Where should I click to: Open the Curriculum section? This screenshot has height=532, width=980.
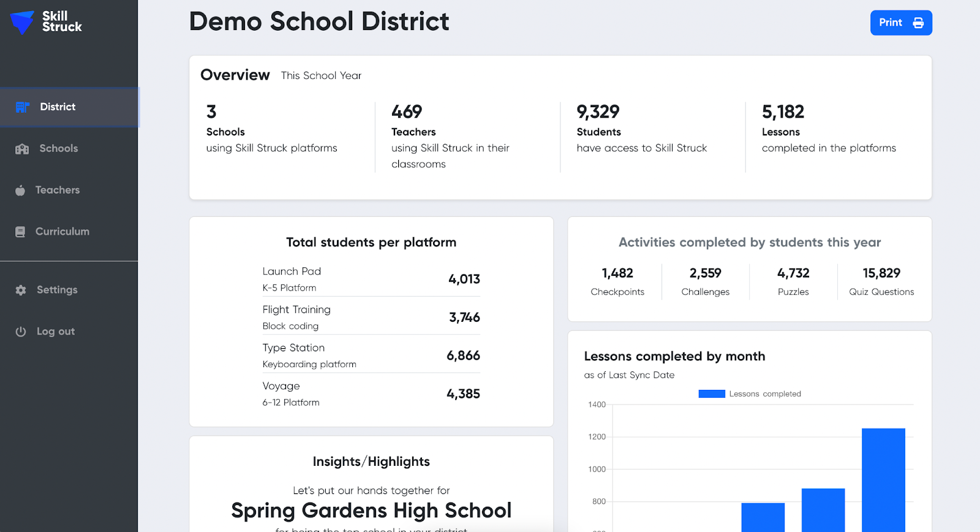[x=69, y=232]
